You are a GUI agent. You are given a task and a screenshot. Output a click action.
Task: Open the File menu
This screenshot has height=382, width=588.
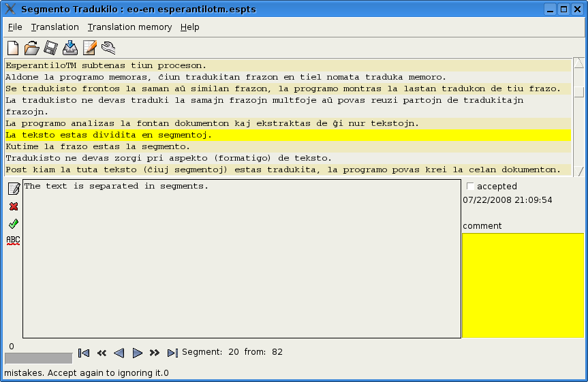click(x=15, y=27)
